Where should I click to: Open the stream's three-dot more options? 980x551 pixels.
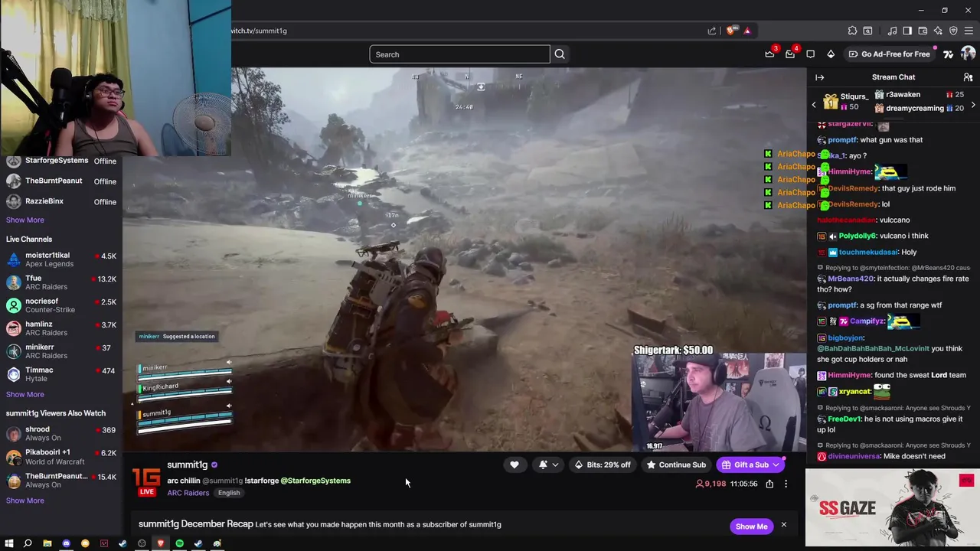click(x=786, y=484)
